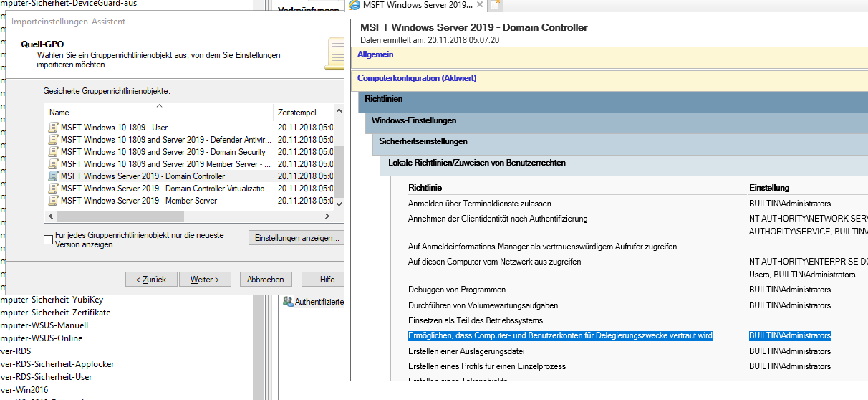Click Einstellungen anzeigen button
The height and width of the screenshot is (400, 868).
tap(296, 238)
